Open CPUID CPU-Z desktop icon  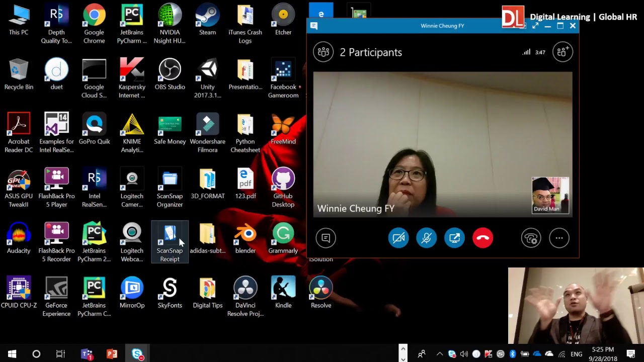point(19,293)
